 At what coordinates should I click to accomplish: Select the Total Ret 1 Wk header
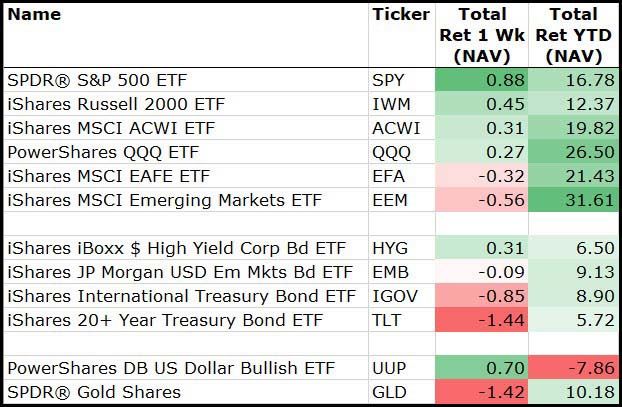pos(483,35)
